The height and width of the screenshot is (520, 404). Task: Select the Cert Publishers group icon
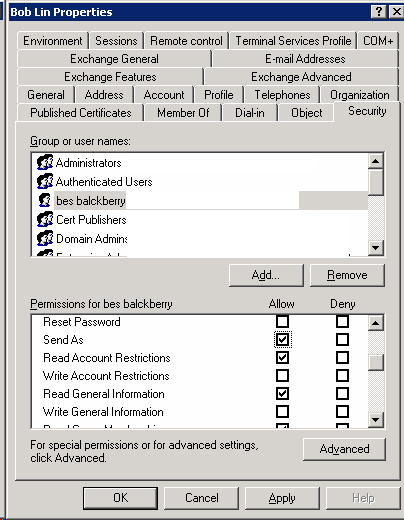(x=45, y=219)
